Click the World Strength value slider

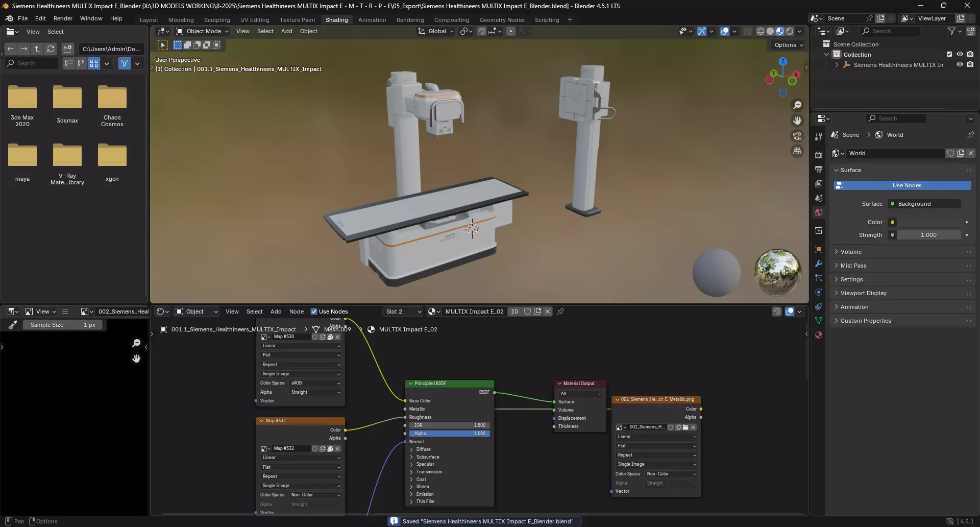pos(929,235)
